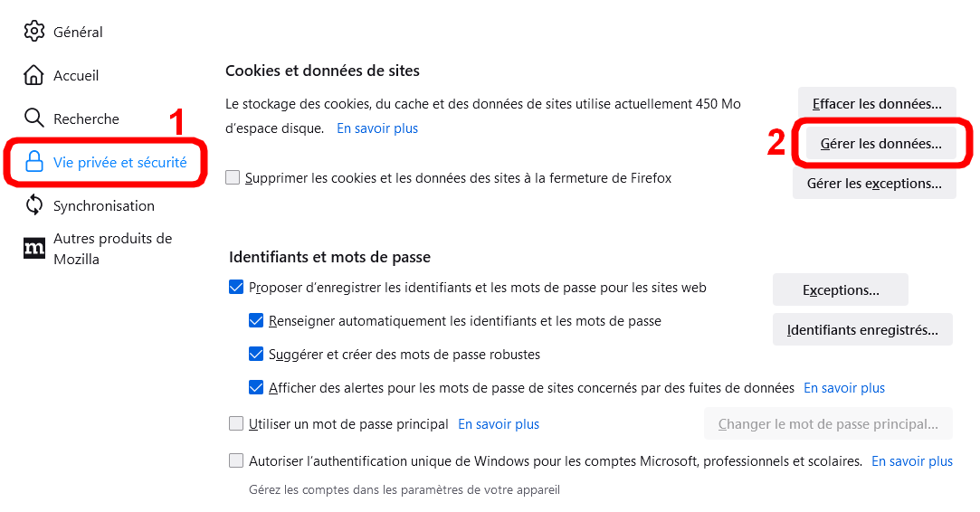Click the Général gear icon
Screen dimensions: 980x512
pyautogui.click(x=34, y=32)
